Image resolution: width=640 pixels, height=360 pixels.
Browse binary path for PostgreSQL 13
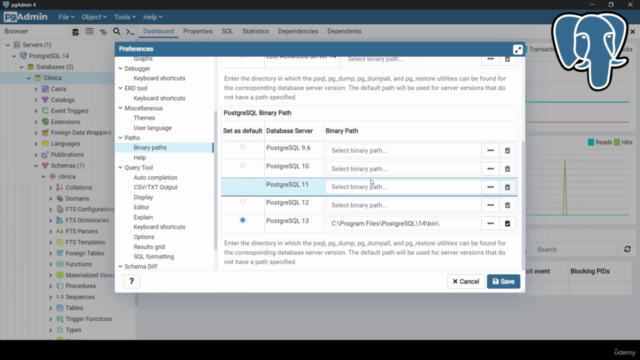click(x=490, y=223)
